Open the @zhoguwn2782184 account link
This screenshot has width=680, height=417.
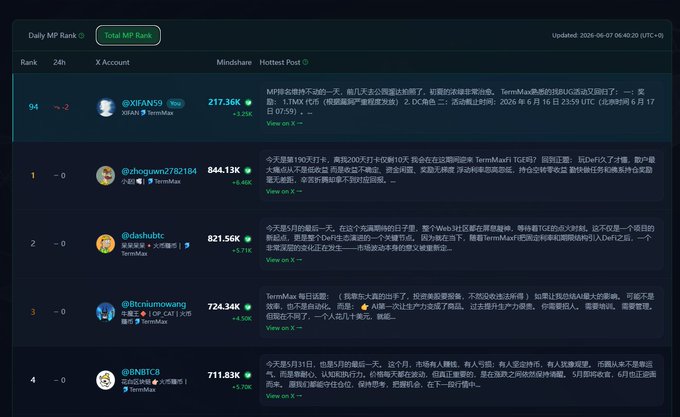(159, 171)
